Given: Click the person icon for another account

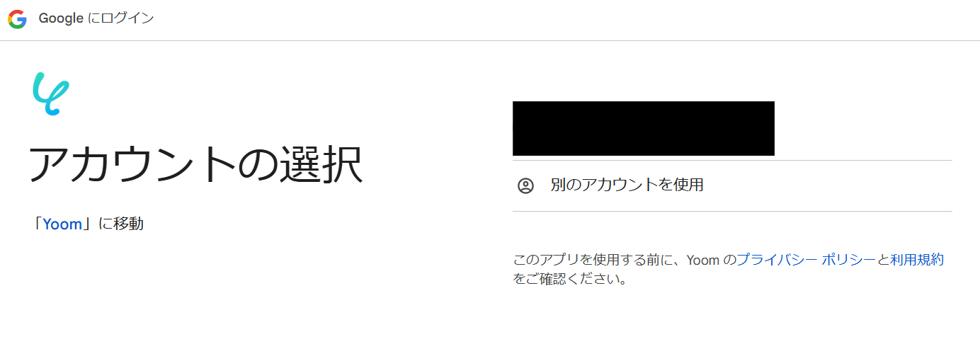Looking at the screenshot, I should (525, 186).
